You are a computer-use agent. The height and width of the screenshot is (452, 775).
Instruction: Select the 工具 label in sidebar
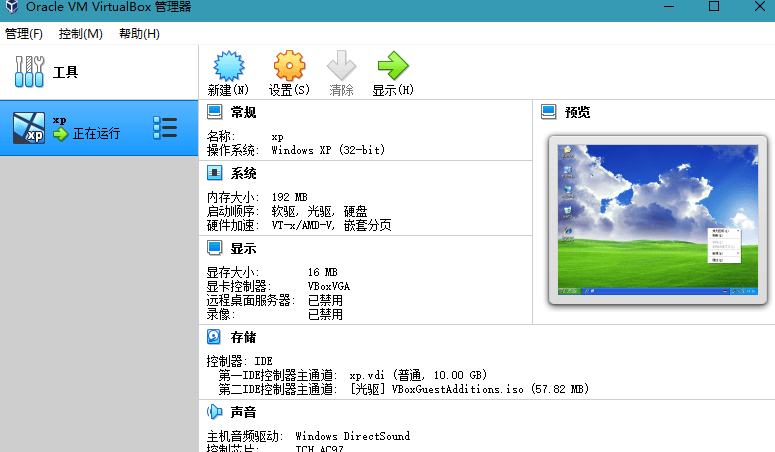click(65, 72)
